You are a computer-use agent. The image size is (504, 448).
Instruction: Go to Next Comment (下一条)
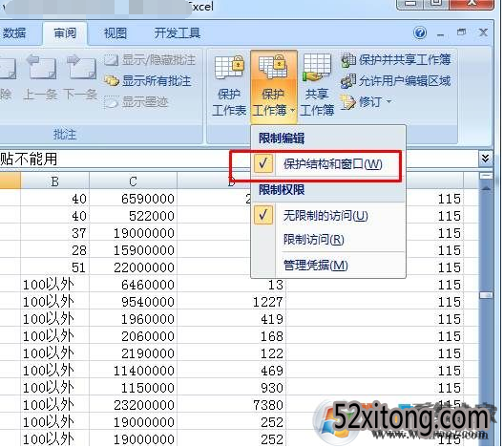click(81, 77)
